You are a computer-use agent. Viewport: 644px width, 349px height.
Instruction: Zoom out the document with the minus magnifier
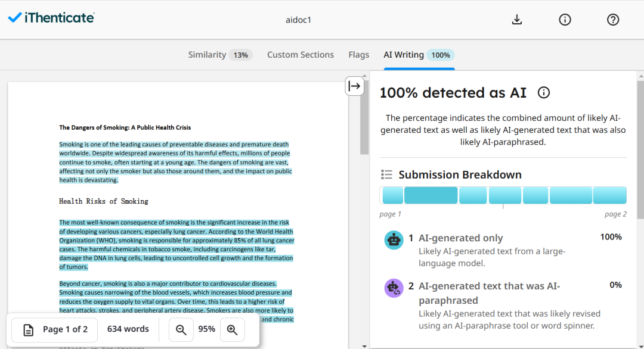[x=181, y=329]
